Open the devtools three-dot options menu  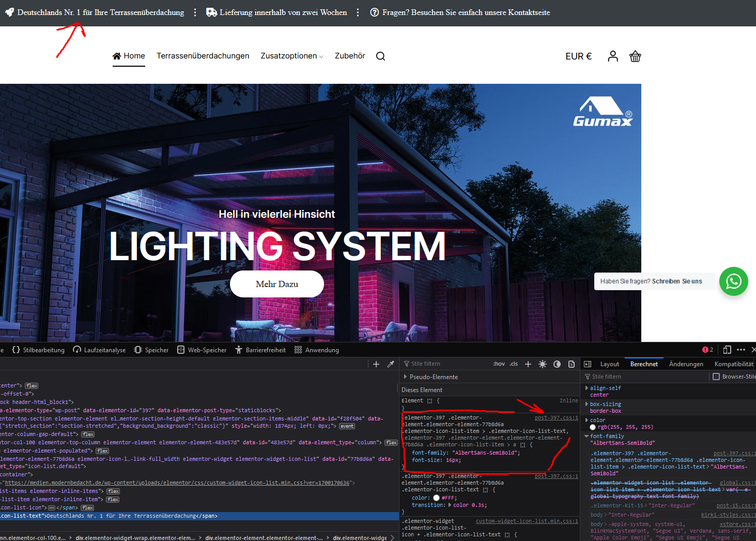click(741, 350)
